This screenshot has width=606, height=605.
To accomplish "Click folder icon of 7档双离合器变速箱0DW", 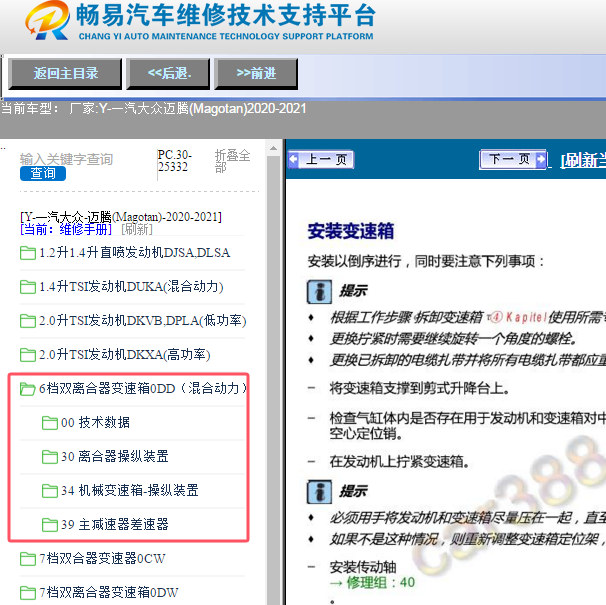I will (28, 593).
